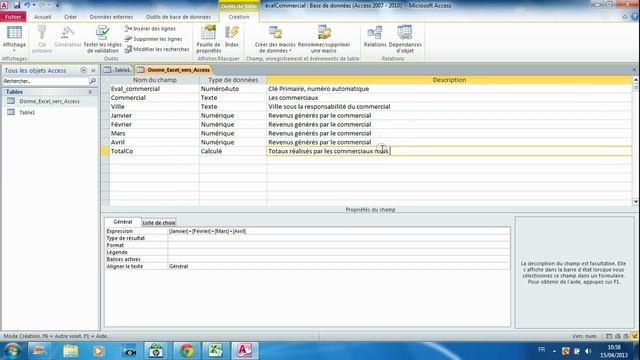Viewport: 640px width, 360px height.
Task: Open the Tous les objets Access dropdown
Action: click(x=83, y=70)
